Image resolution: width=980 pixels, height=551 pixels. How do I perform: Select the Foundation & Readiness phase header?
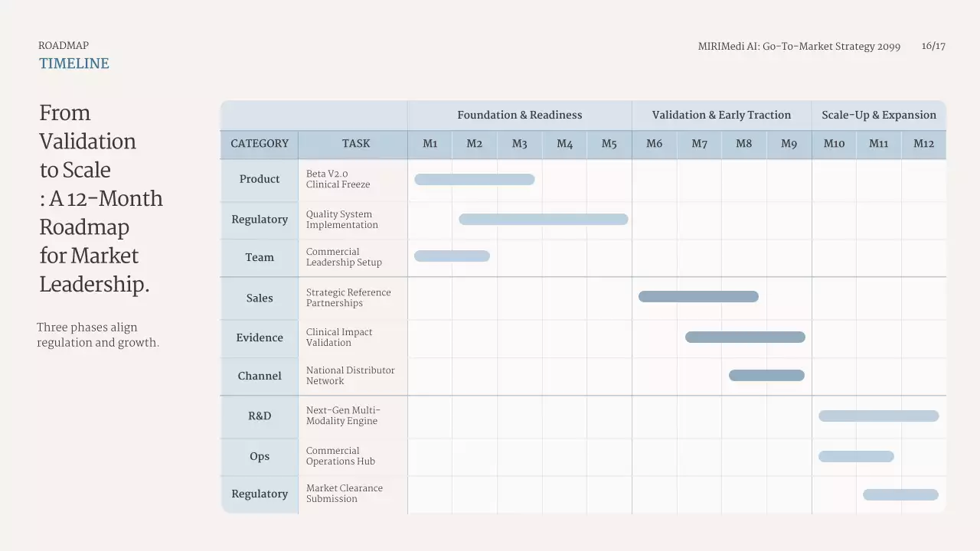click(519, 116)
